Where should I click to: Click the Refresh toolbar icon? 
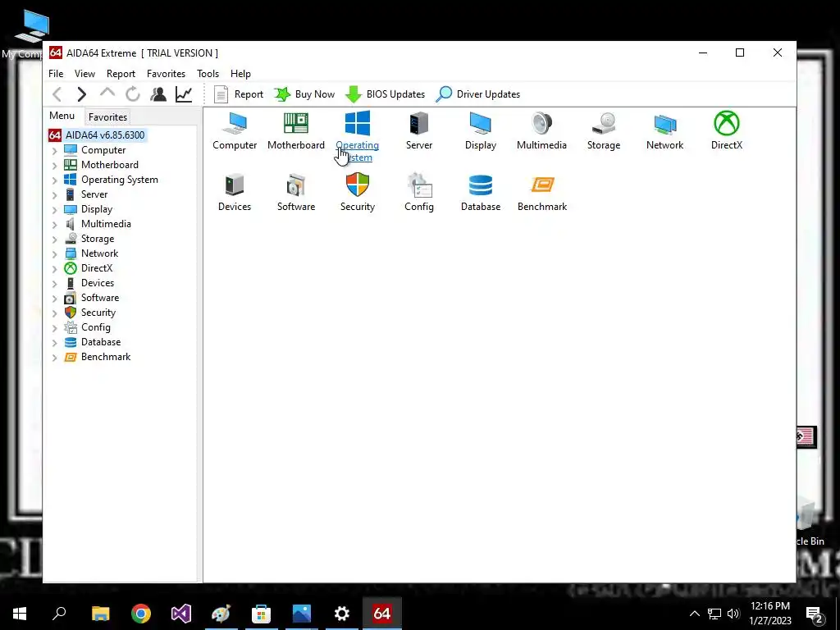click(133, 94)
